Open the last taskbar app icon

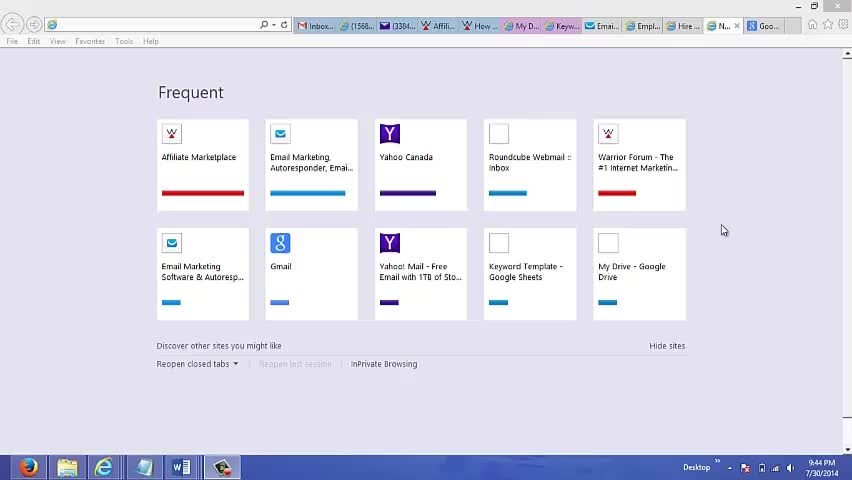(x=222, y=467)
